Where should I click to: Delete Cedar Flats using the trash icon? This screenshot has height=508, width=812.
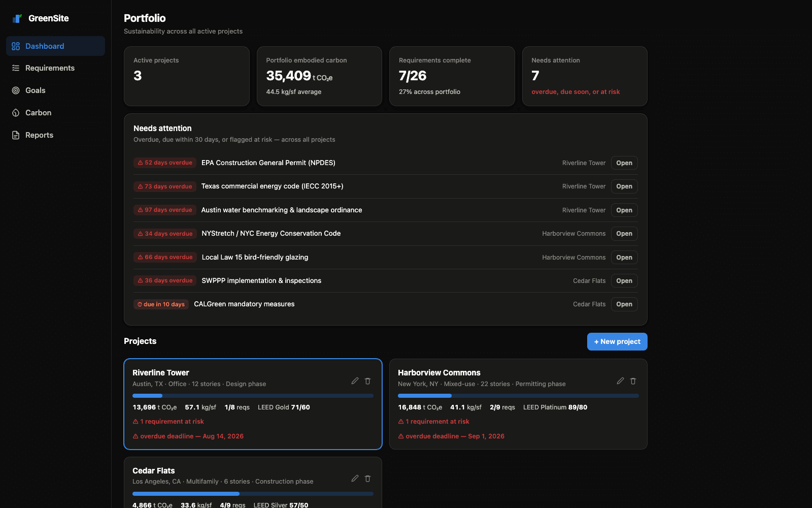point(368,479)
